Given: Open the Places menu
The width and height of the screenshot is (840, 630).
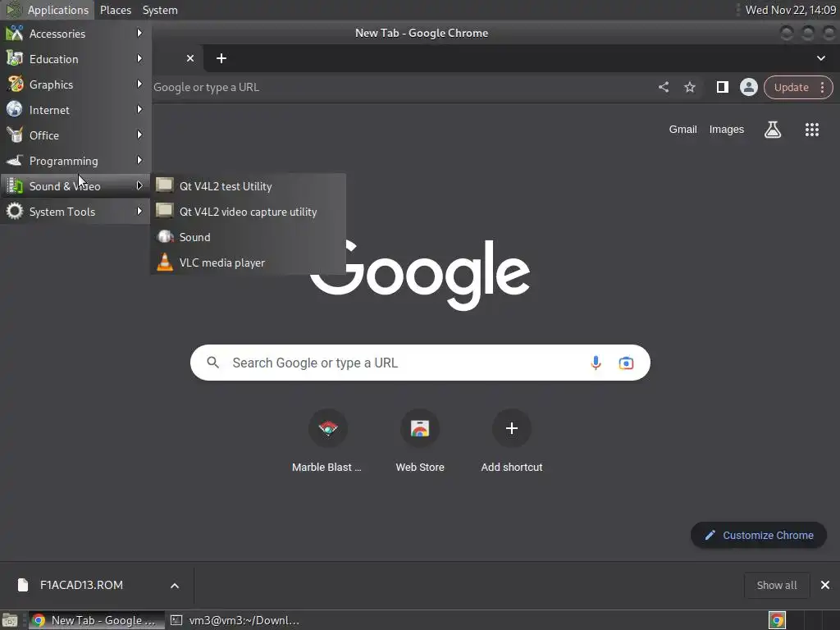Looking at the screenshot, I should point(116,10).
